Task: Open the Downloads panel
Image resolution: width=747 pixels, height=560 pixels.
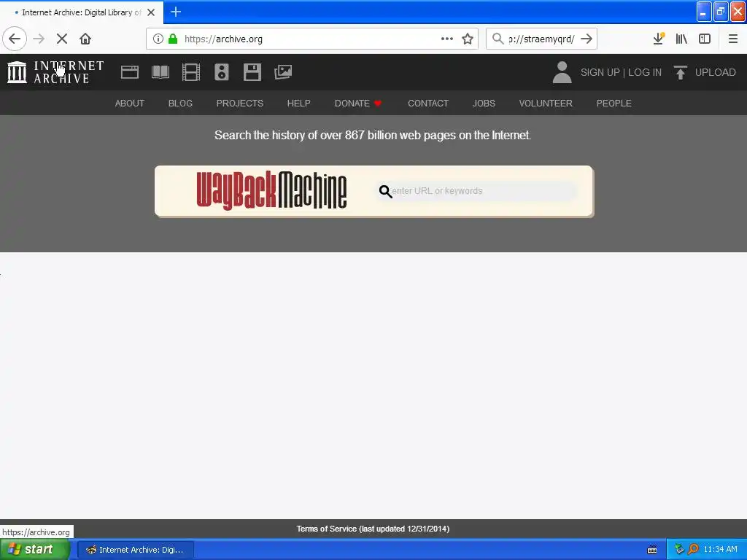Action: click(659, 39)
